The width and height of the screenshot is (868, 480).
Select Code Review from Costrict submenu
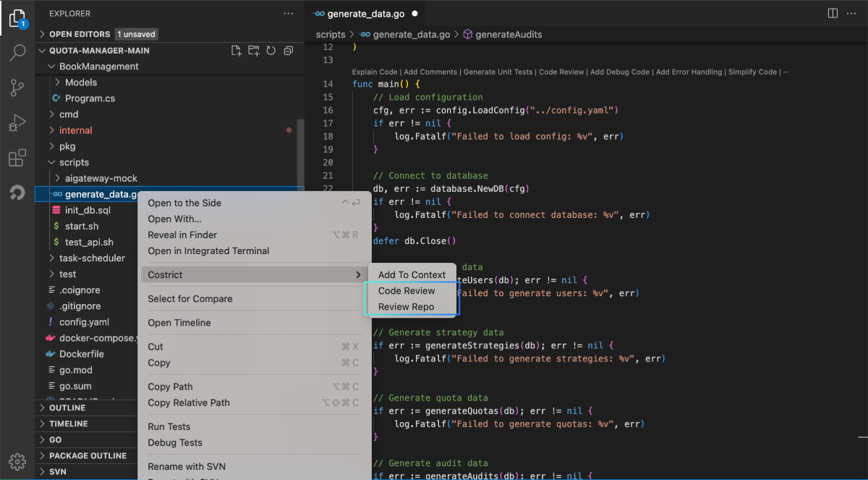click(x=407, y=291)
